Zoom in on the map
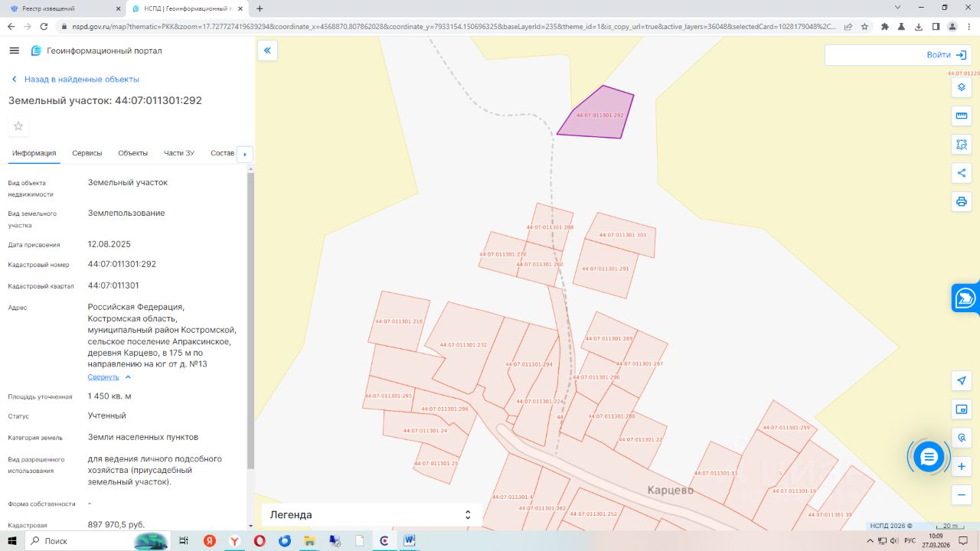The height and width of the screenshot is (551, 980). click(x=962, y=466)
